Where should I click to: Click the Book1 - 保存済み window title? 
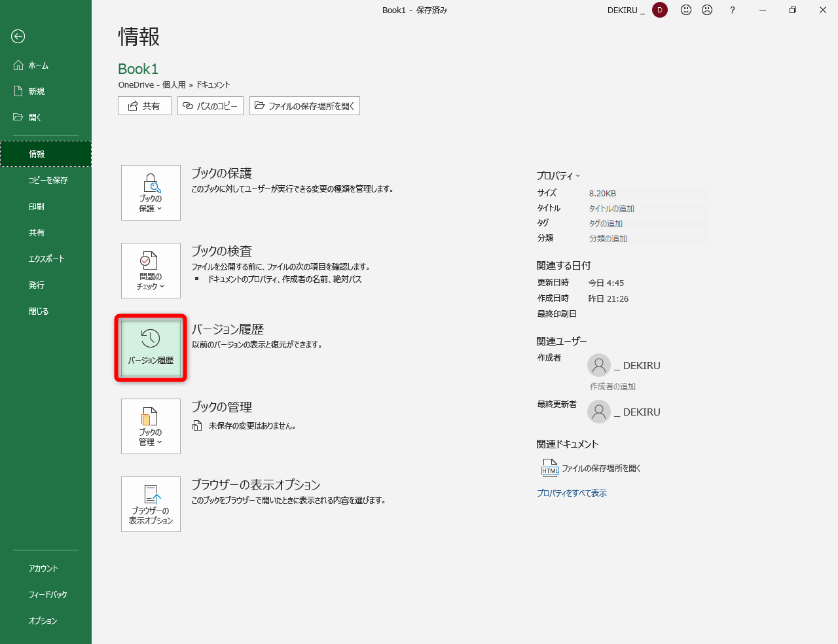coord(415,10)
